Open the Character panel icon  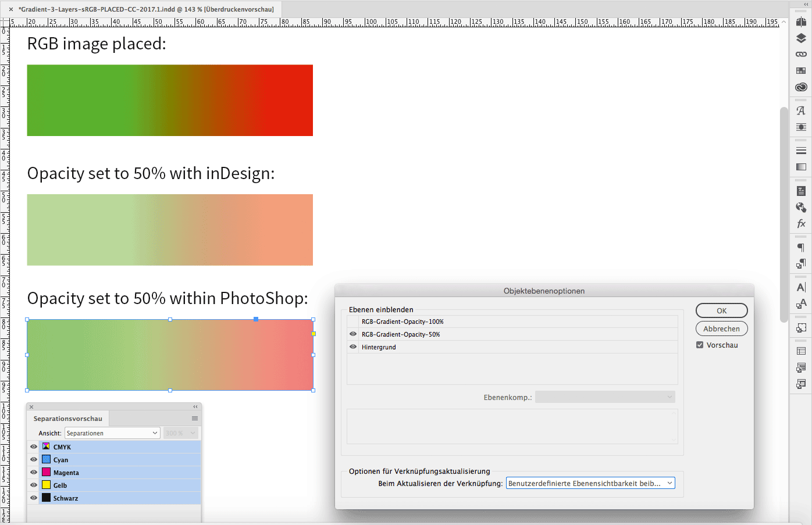[x=801, y=287]
